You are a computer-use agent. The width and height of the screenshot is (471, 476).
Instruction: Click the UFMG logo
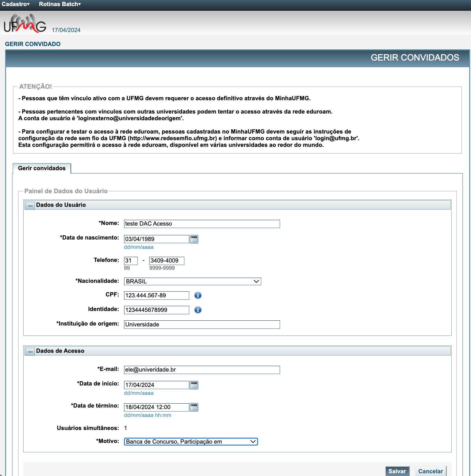[x=25, y=23]
